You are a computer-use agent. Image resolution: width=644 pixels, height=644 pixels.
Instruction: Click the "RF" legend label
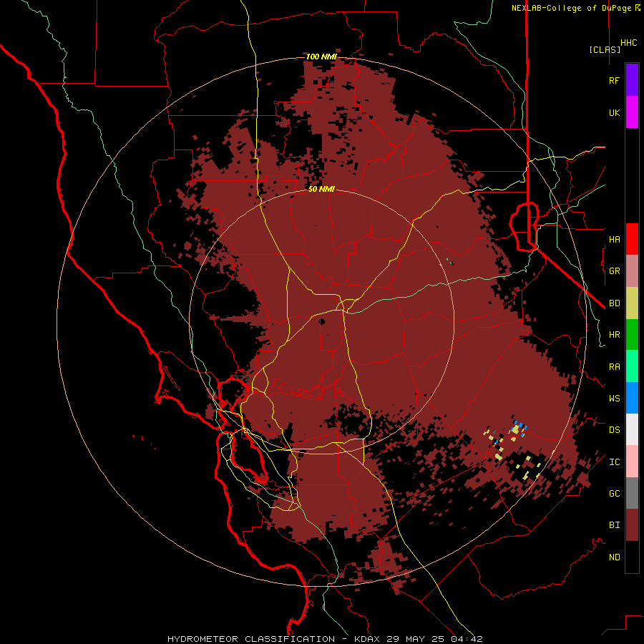(614, 80)
